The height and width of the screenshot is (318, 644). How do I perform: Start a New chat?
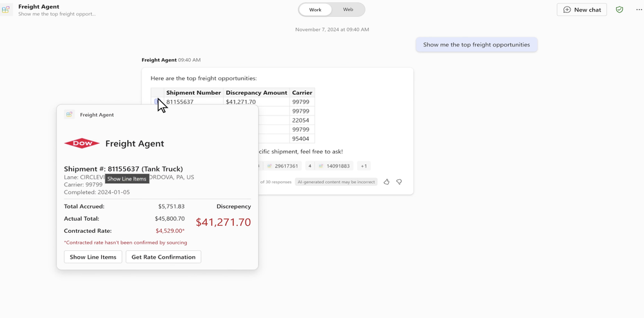point(581,10)
